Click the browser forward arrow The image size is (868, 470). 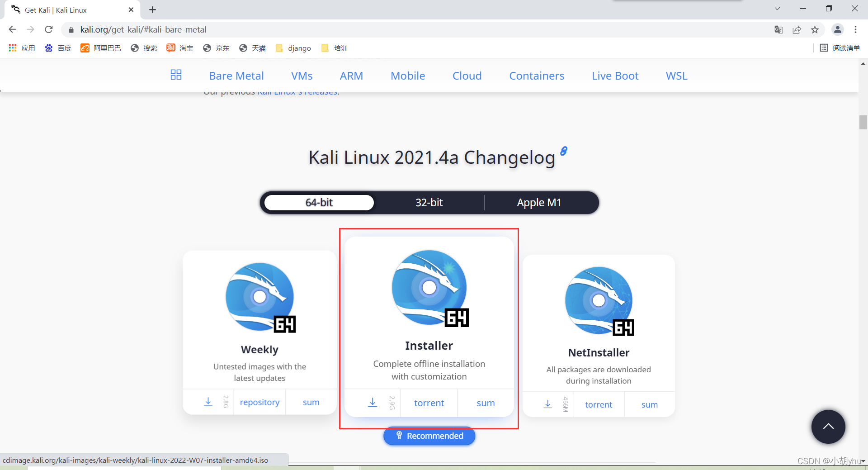[30, 29]
